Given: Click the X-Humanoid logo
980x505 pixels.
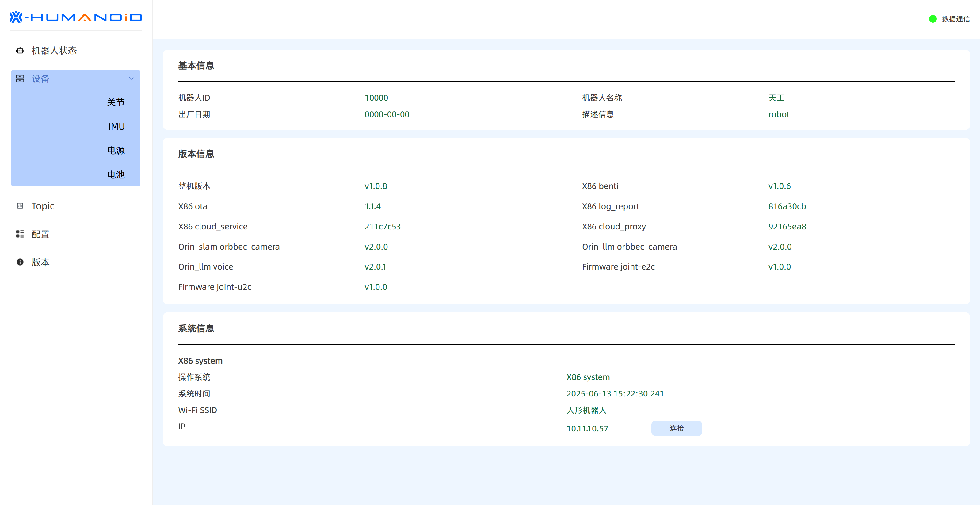Looking at the screenshot, I should pyautogui.click(x=75, y=17).
